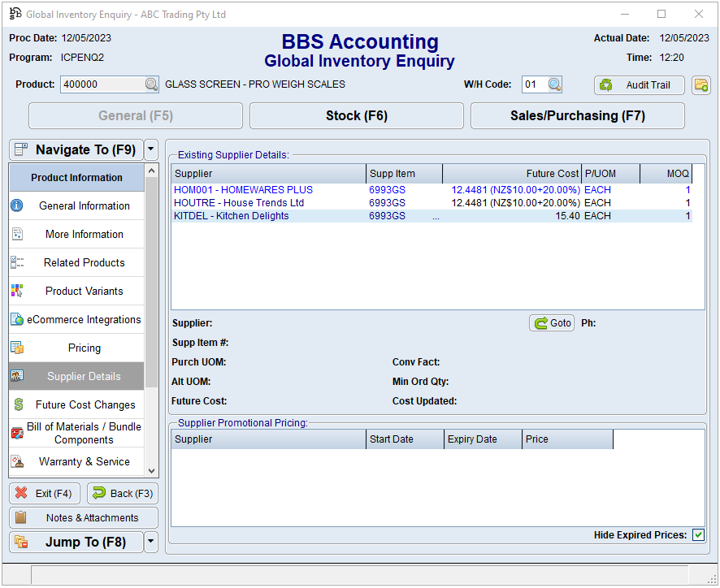The height and width of the screenshot is (588, 720).
Task: Click the Product search magnifier icon
Action: pos(151,84)
